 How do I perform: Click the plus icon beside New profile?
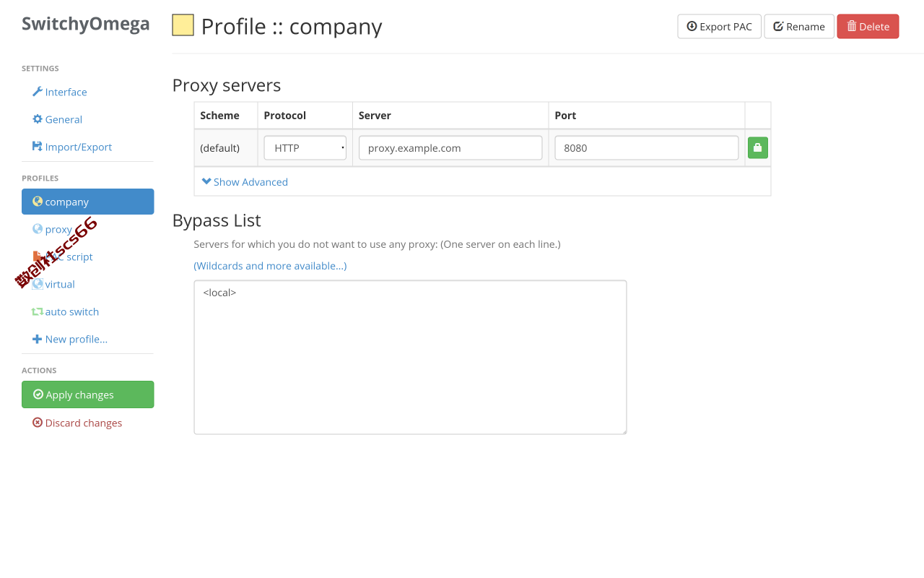click(x=38, y=339)
